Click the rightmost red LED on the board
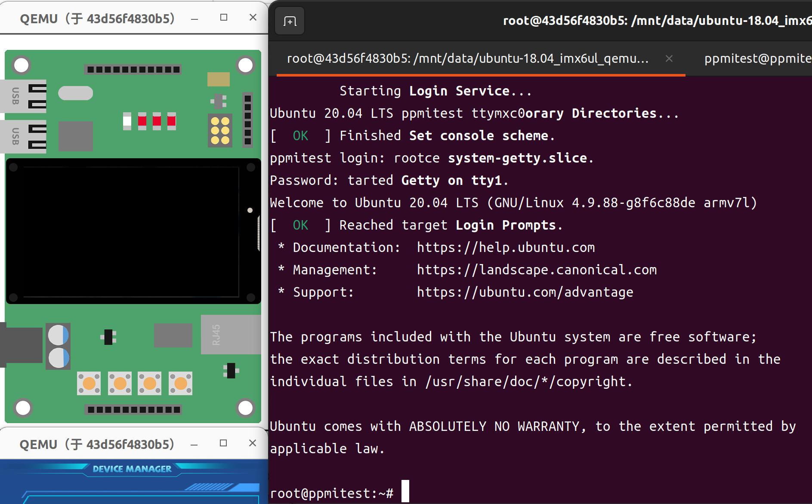The height and width of the screenshot is (504, 812). point(171,121)
